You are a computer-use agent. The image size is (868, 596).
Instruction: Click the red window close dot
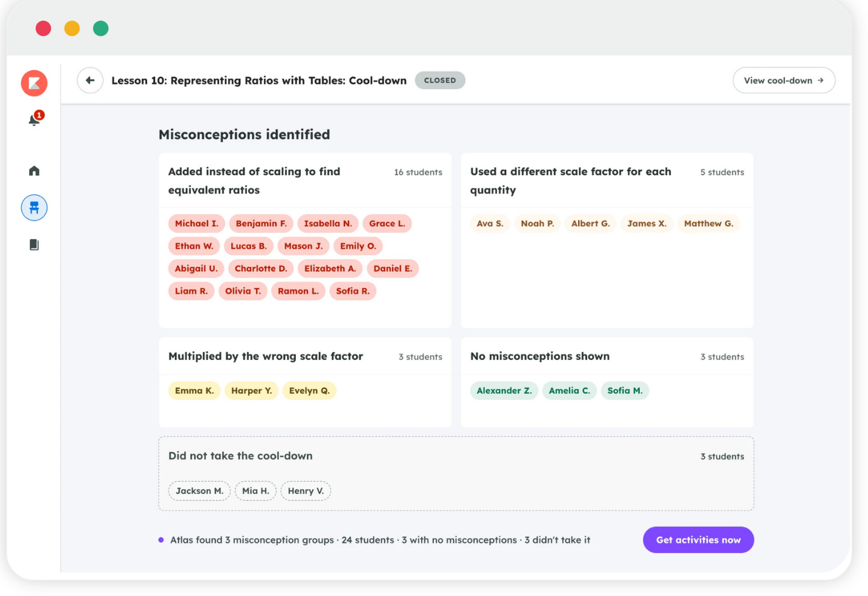(x=43, y=28)
